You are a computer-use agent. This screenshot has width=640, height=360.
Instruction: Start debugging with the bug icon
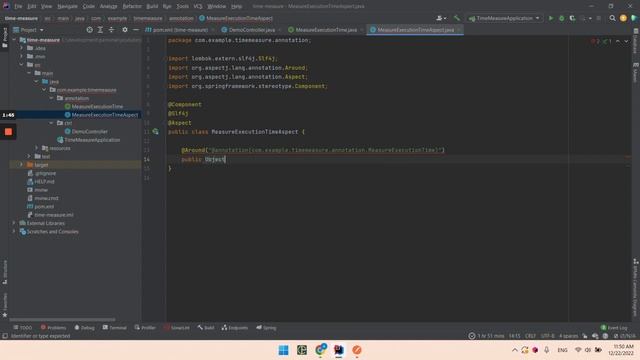point(562,18)
